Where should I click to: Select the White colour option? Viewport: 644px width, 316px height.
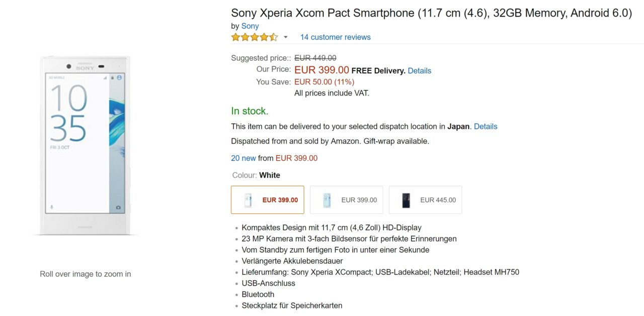coord(268,200)
